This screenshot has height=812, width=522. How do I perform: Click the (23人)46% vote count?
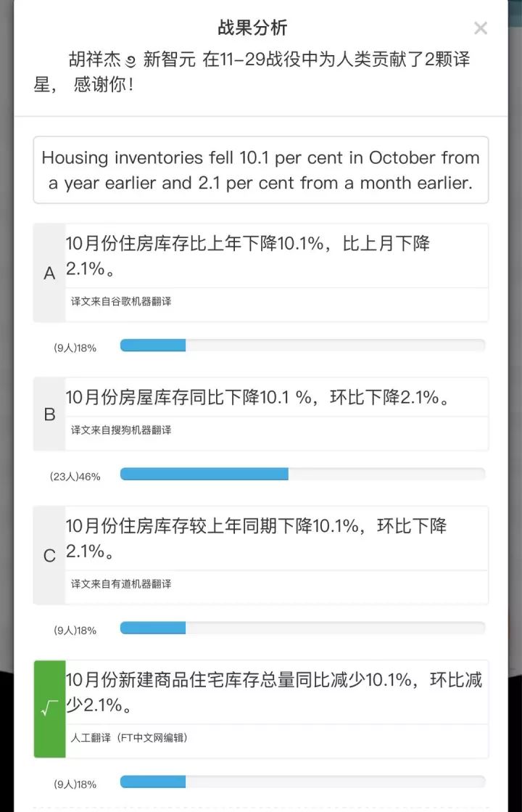(x=75, y=477)
